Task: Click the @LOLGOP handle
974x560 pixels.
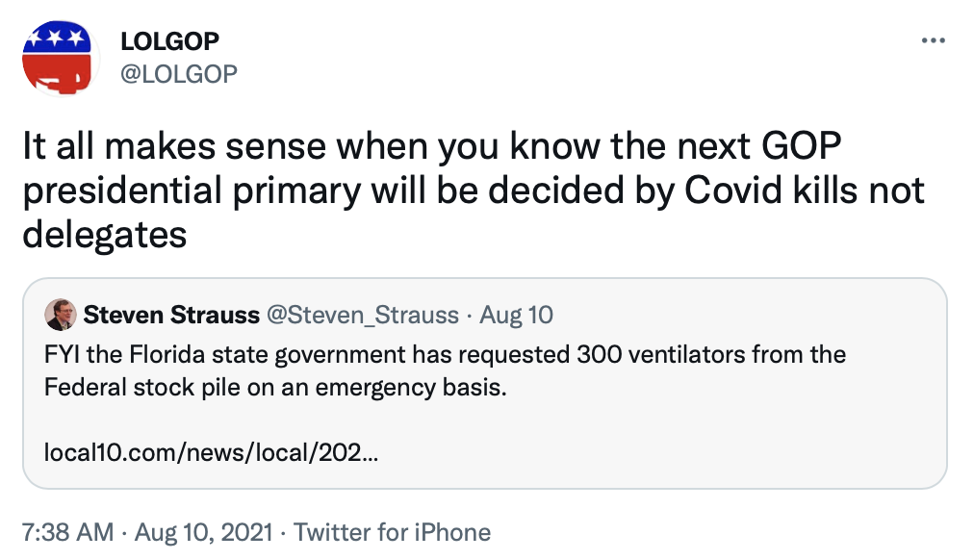Action: point(179,73)
